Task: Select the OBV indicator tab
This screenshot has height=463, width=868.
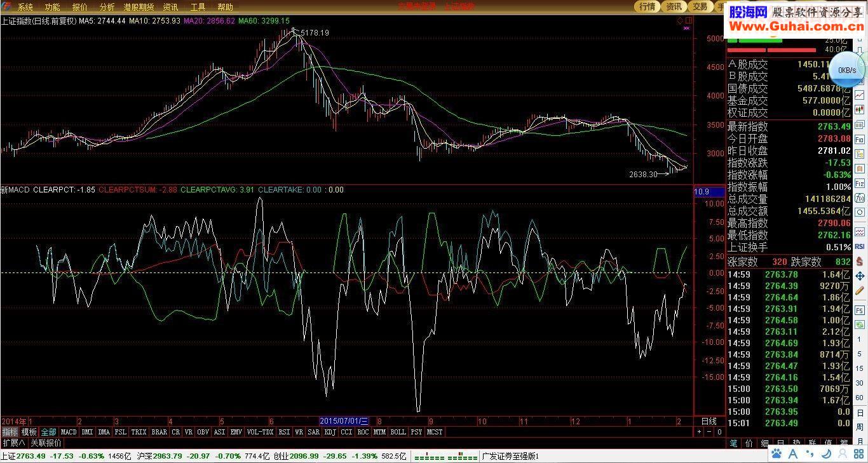Action: pyautogui.click(x=203, y=432)
